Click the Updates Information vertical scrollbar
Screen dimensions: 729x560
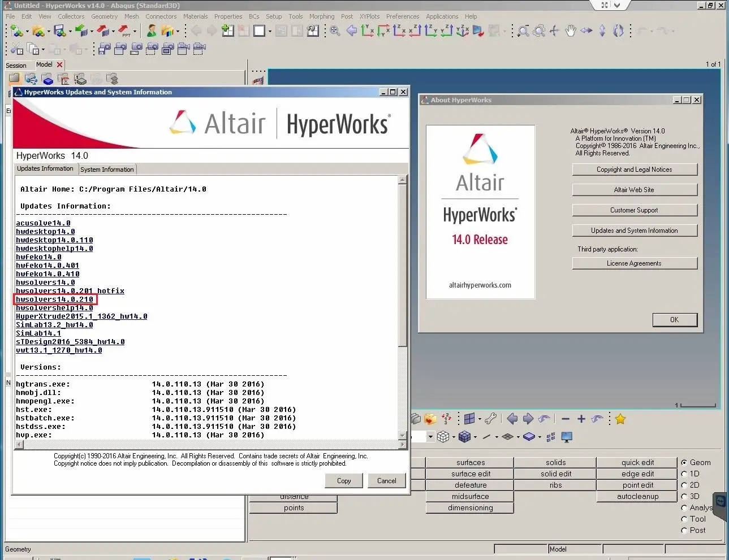pos(403,308)
